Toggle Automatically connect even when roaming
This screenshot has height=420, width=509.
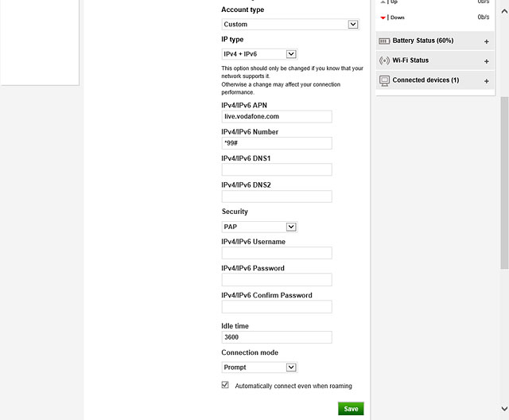tap(225, 385)
